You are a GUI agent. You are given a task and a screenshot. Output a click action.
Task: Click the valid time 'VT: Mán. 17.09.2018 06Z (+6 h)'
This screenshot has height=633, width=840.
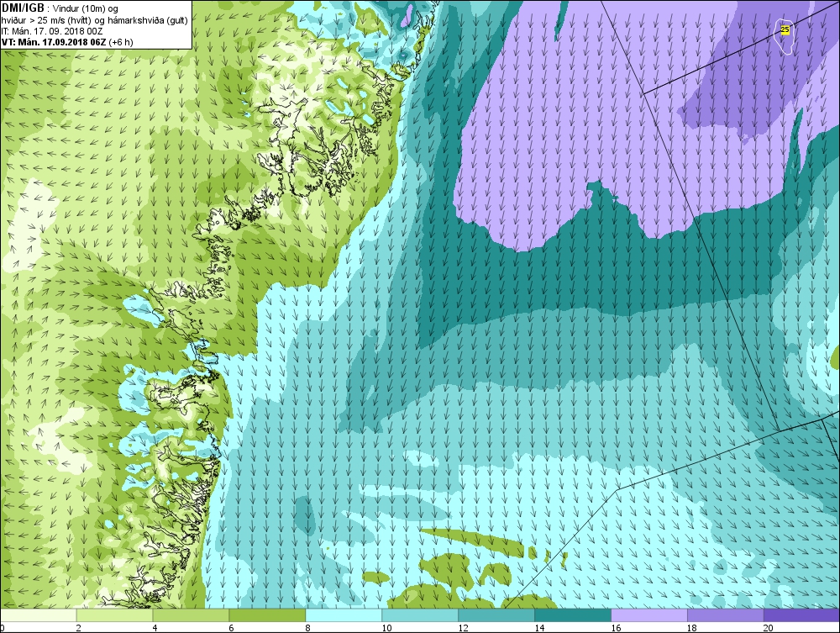67,42
